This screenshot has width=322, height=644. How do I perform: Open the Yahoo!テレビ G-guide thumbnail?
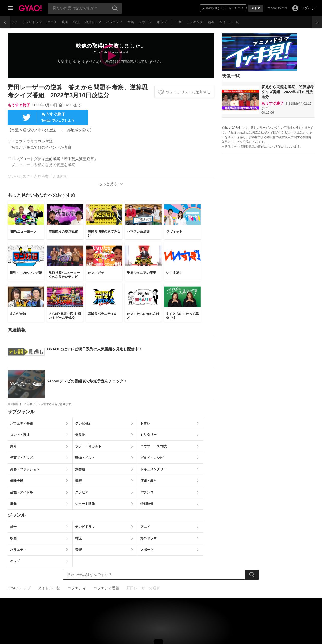pos(26,384)
